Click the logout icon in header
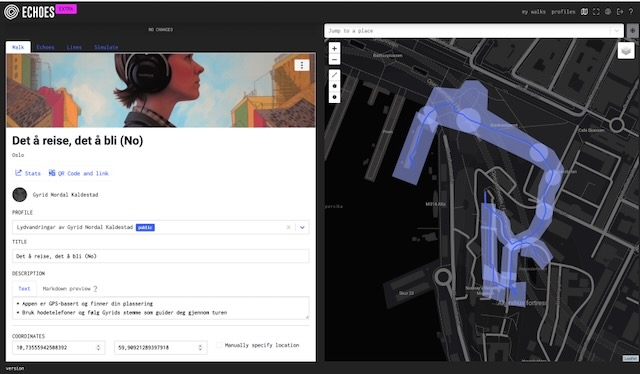The width and height of the screenshot is (640, 374). tap(620, 12)
